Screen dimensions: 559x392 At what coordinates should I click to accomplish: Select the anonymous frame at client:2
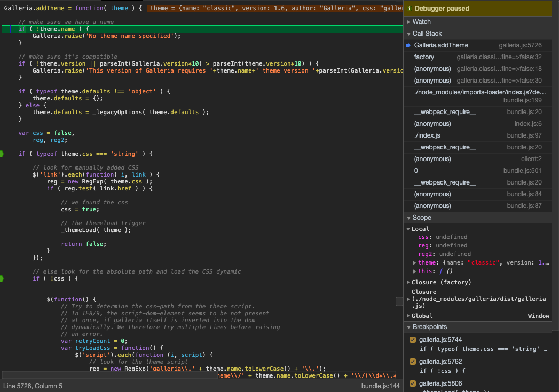click(478, 159)
